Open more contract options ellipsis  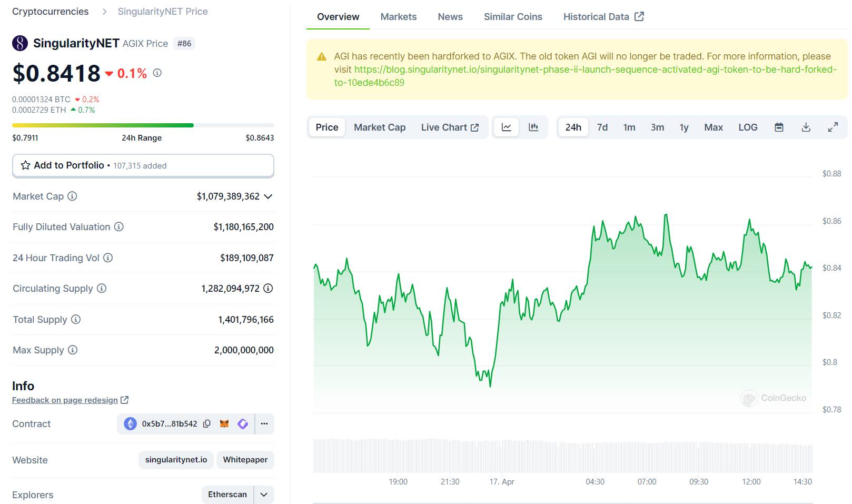point(264,423)
